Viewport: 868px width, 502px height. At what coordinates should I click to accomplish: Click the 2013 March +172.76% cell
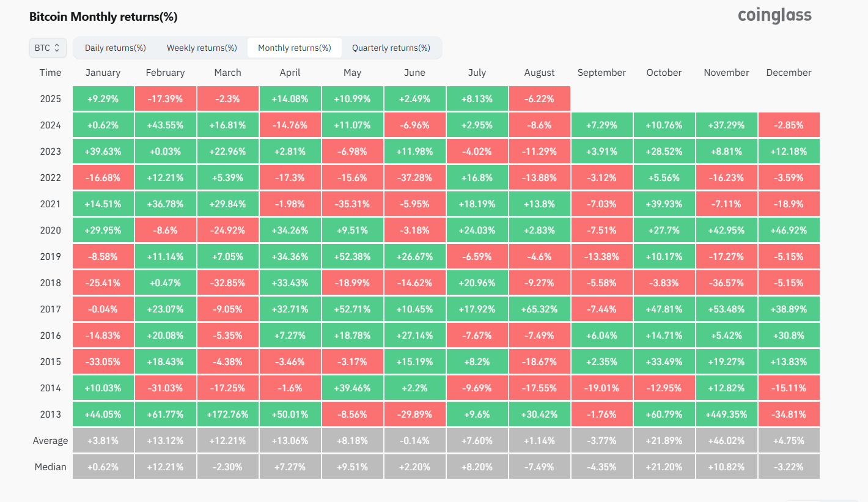(227, 414)
